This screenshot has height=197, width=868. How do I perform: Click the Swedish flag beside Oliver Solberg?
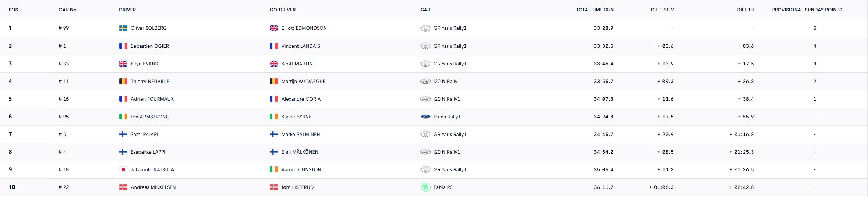pos(123,28)
